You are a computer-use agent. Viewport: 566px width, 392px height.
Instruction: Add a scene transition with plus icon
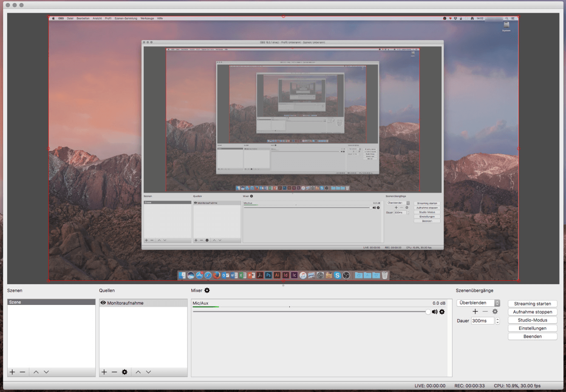475,312
